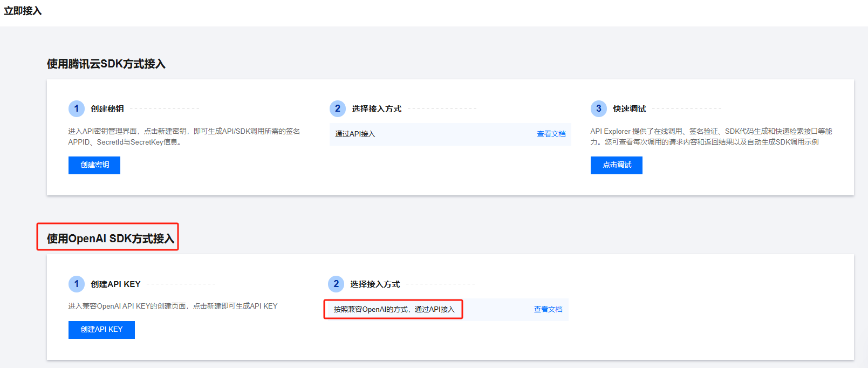Click 选择接入方式 title in 腾讯云SDK section
The width and height of the screenshot is (868, 368).
(377, 108)
